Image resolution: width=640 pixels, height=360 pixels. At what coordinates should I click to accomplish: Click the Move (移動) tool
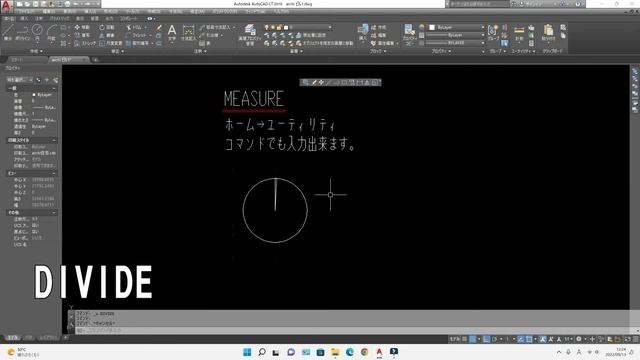pyautogui.click(x=82, y=27)
